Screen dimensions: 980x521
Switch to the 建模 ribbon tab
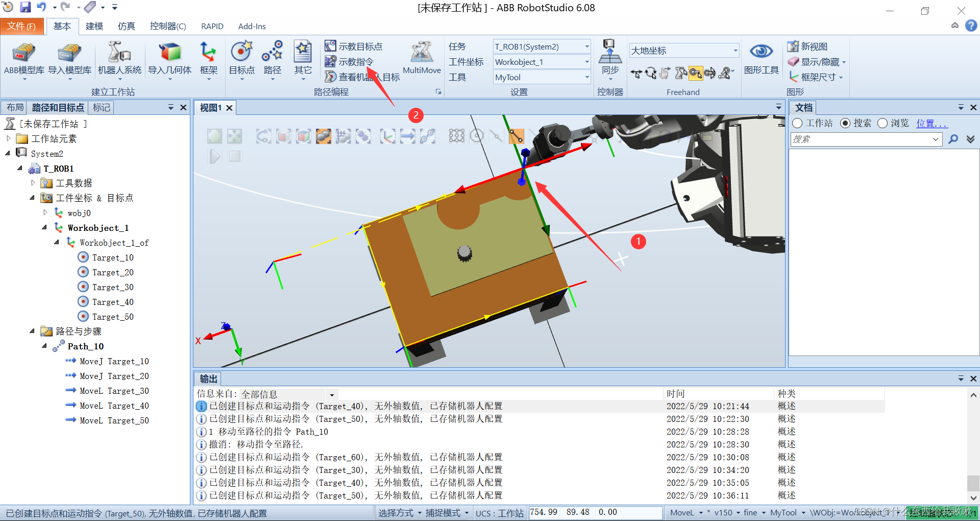[94, 26]
